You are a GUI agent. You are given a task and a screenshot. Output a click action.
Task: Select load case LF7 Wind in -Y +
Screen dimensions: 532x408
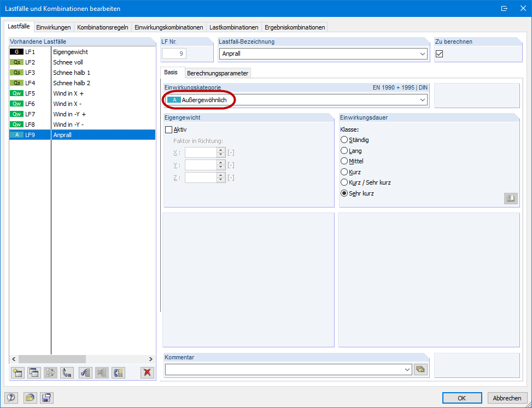82,114
